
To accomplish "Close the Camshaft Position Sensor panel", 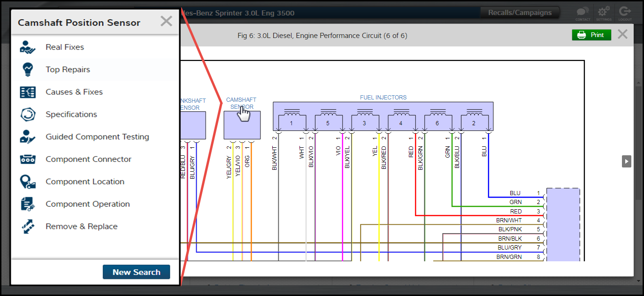I will click(x=166, y=21).
